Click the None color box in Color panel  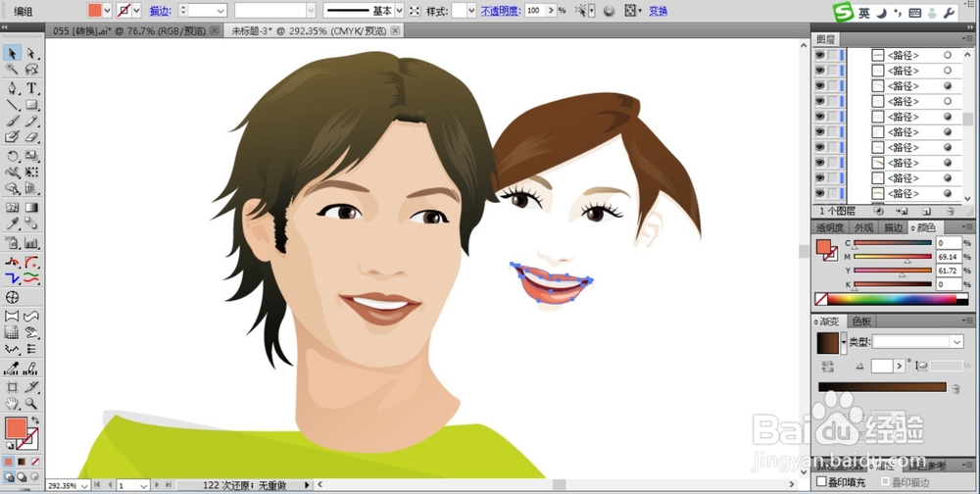pos(821,300)
